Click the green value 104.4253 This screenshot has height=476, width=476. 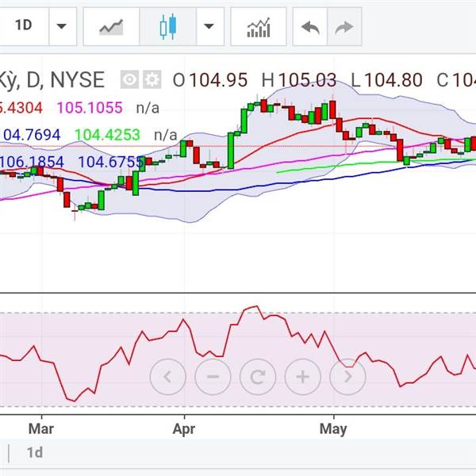pos(107,135)
